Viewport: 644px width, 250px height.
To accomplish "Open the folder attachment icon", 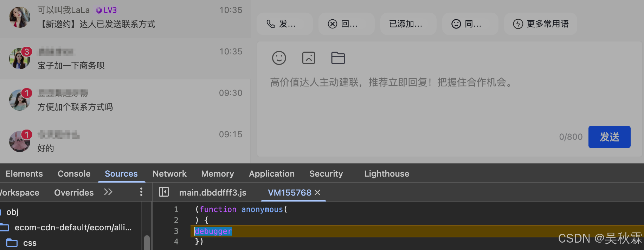I will tap(338, 58).
